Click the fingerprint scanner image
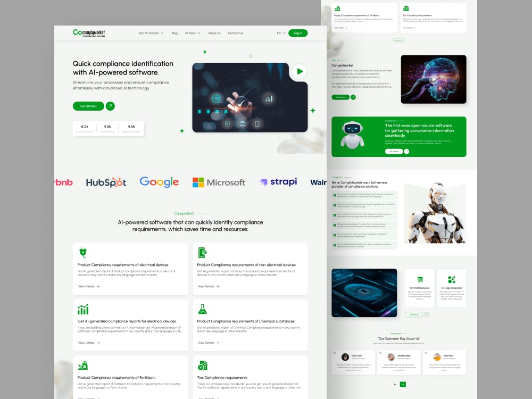 [364, 293]
